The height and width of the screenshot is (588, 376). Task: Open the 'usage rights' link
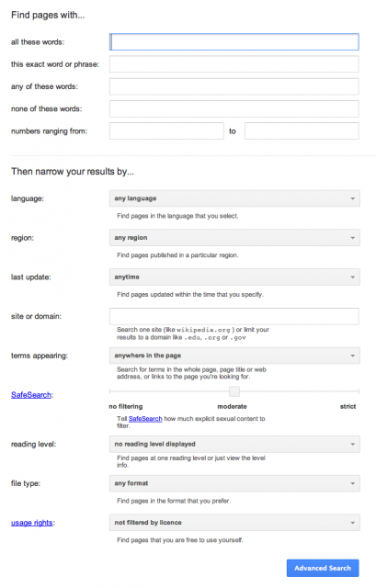click(x=32, y=523)
